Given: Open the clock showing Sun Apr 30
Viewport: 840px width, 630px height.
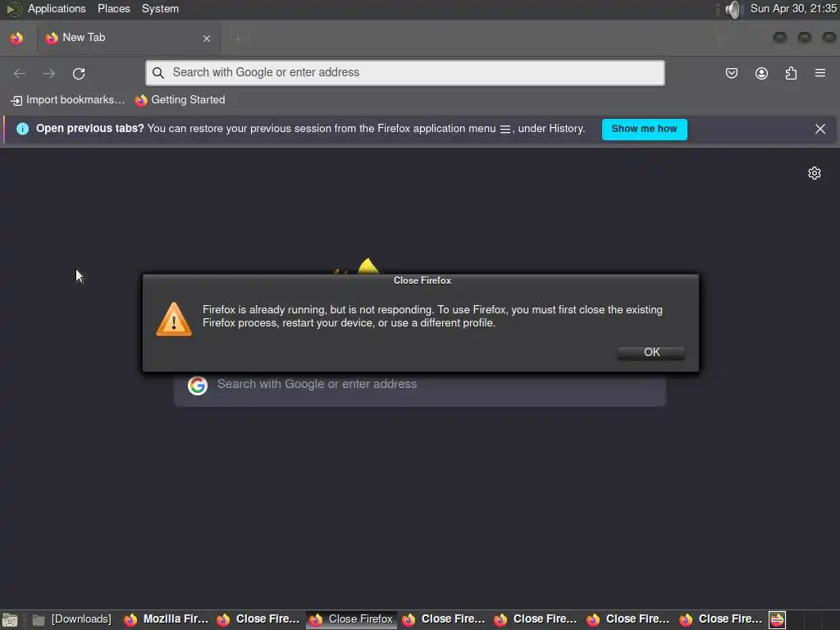Looking at the screenshot, I should coord(793,9).
